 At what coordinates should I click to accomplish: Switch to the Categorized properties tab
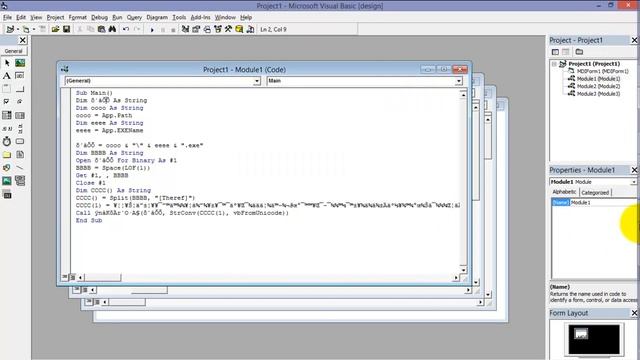(x=595, y=192)
